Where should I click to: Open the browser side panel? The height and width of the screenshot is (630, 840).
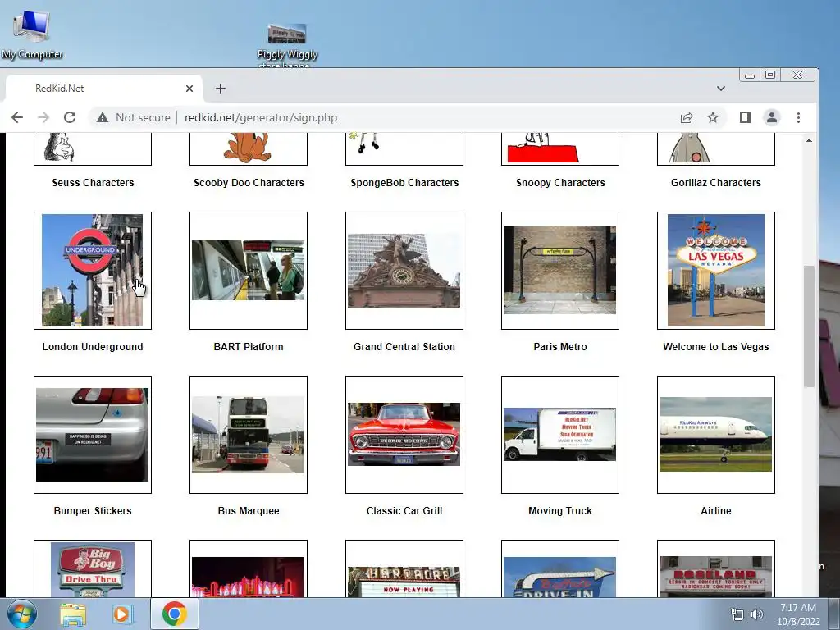pyautogui.click(x=745, y=117)
